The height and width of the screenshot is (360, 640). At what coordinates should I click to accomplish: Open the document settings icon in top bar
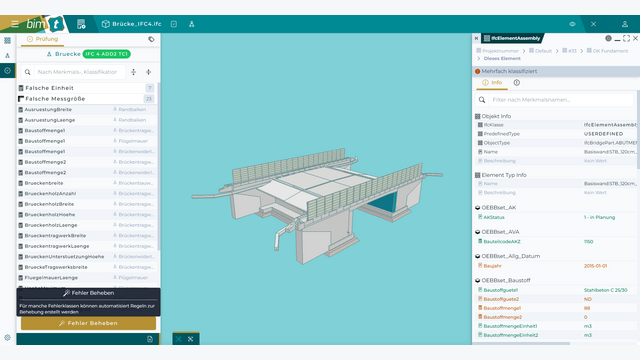(81, 24)
